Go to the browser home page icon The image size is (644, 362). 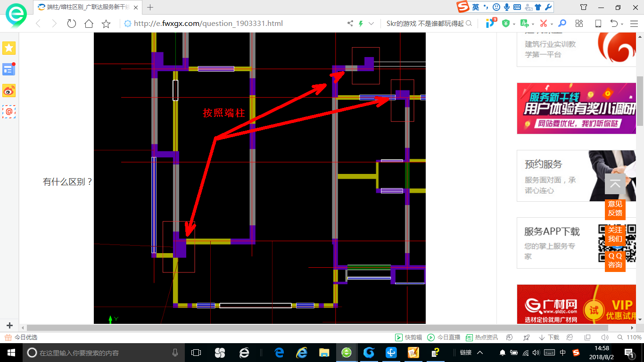pos(89,24)
